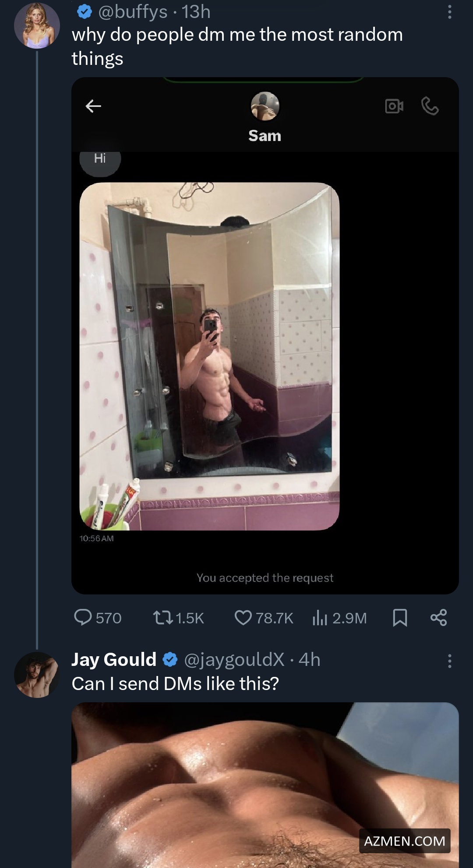This screenshot has width=473, height=868.
Task: Open the @jaygouldX handle link
Action: (234, 659)
